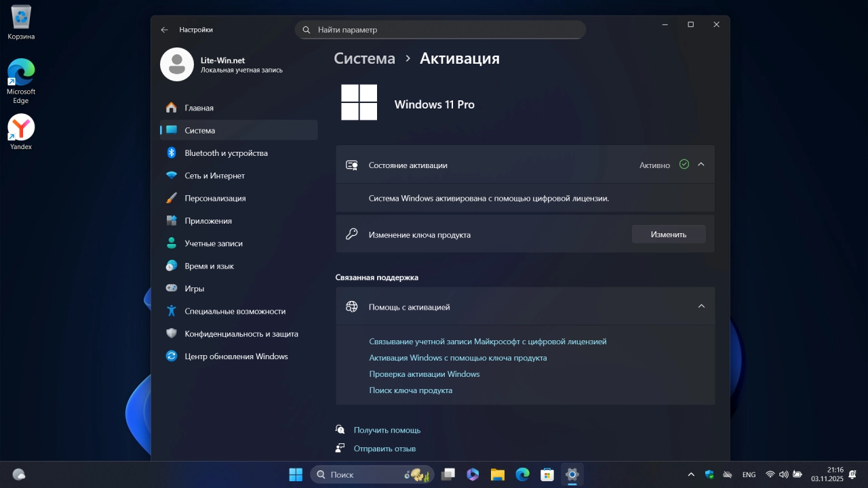Click the Wi-Fi network tray icon

[770, 474]
